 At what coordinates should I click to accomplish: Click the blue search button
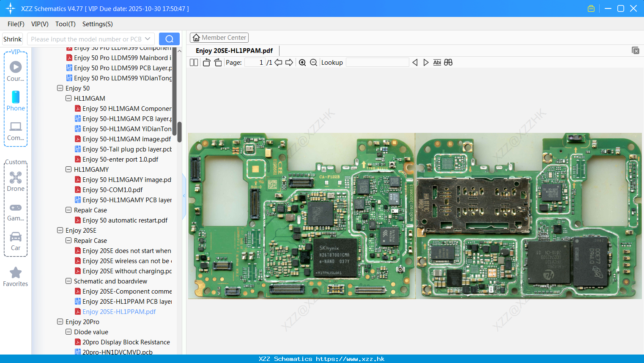tap(169, 39)
